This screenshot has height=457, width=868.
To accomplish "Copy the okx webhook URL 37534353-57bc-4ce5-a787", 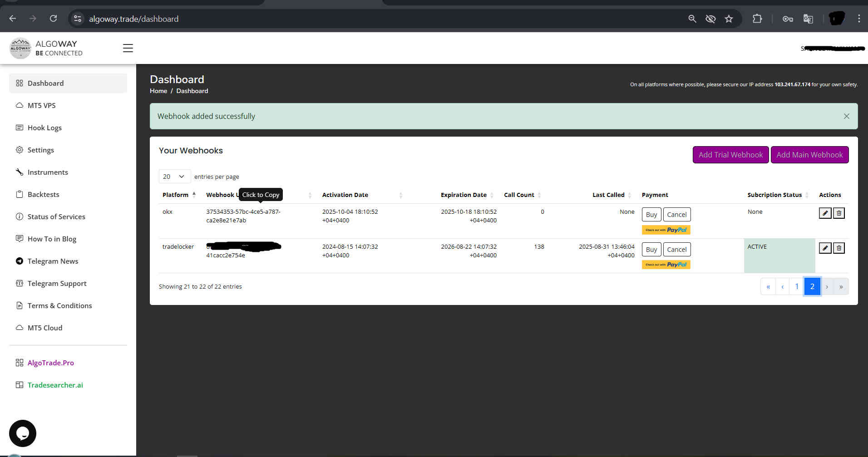I will pos(243,216).
